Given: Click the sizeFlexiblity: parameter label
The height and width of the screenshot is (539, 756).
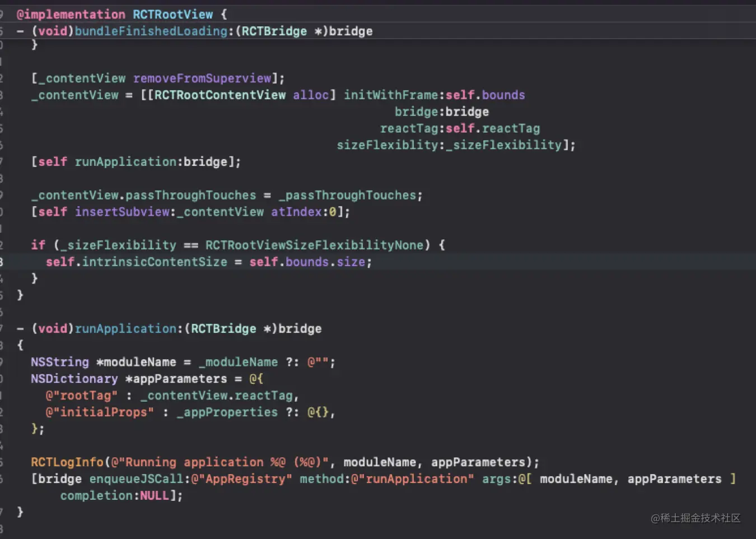Looking at the screenshot, I should tap(391, 145).
